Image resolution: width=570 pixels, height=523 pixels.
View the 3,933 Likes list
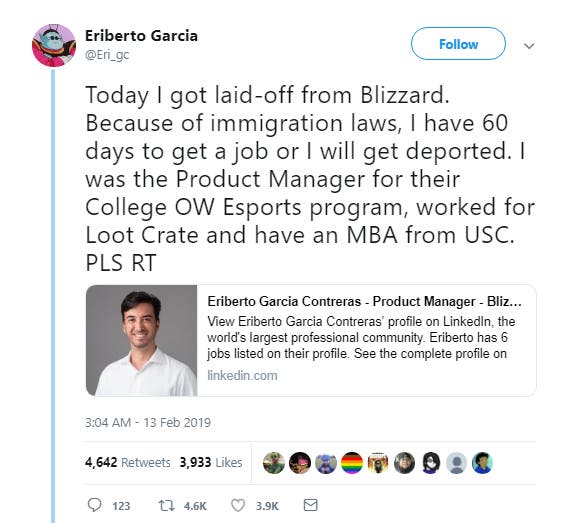pyautogui.click(x=211, y=462)
